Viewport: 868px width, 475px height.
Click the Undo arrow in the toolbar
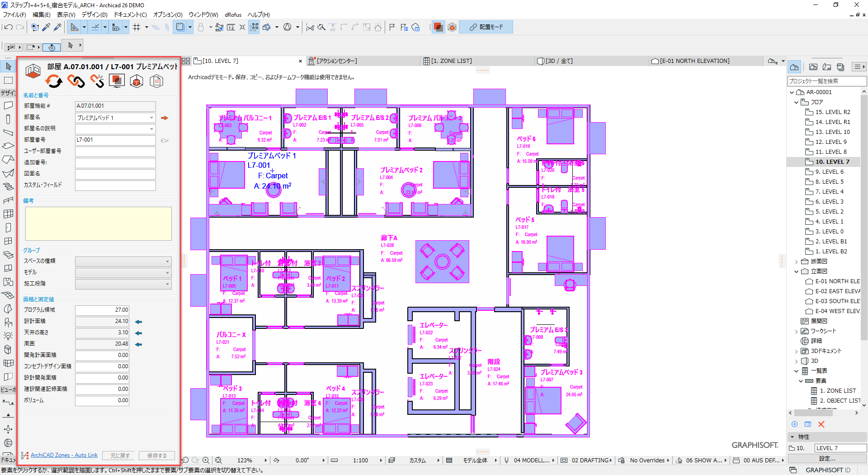[8, 27]
